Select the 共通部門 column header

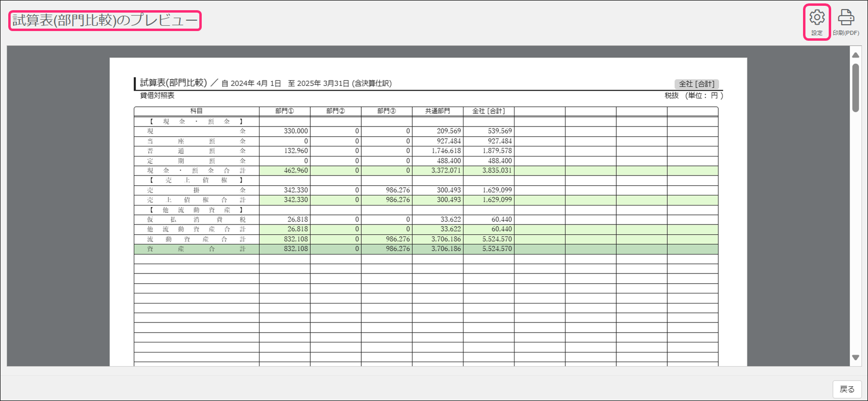pyautogui.click(x=437, y=111)
